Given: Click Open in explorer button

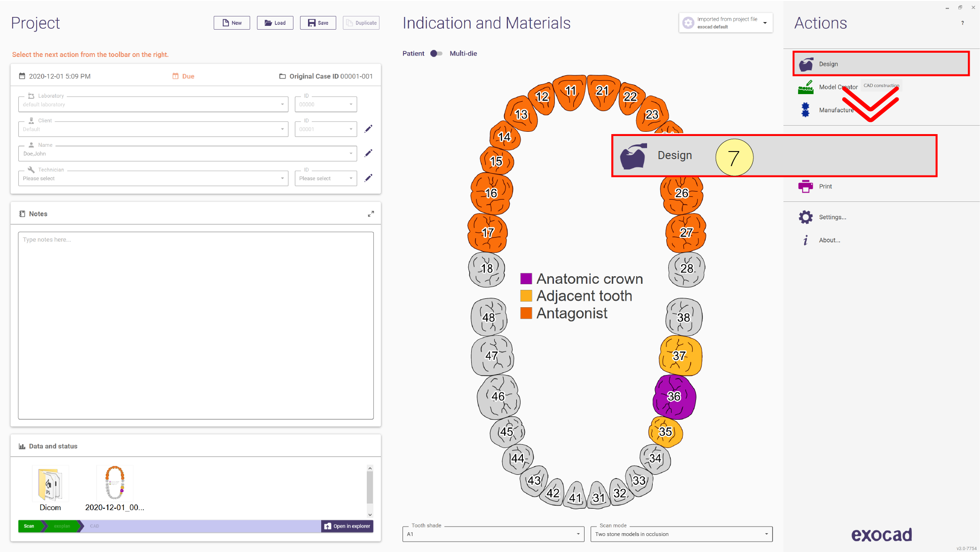Looking at the screenshot, I should [348, 526].
